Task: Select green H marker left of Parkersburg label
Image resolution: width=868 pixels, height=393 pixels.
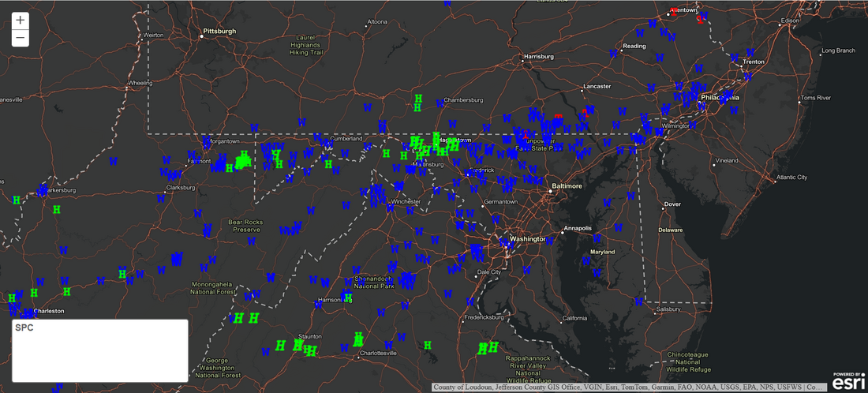Action: (17, 200)
